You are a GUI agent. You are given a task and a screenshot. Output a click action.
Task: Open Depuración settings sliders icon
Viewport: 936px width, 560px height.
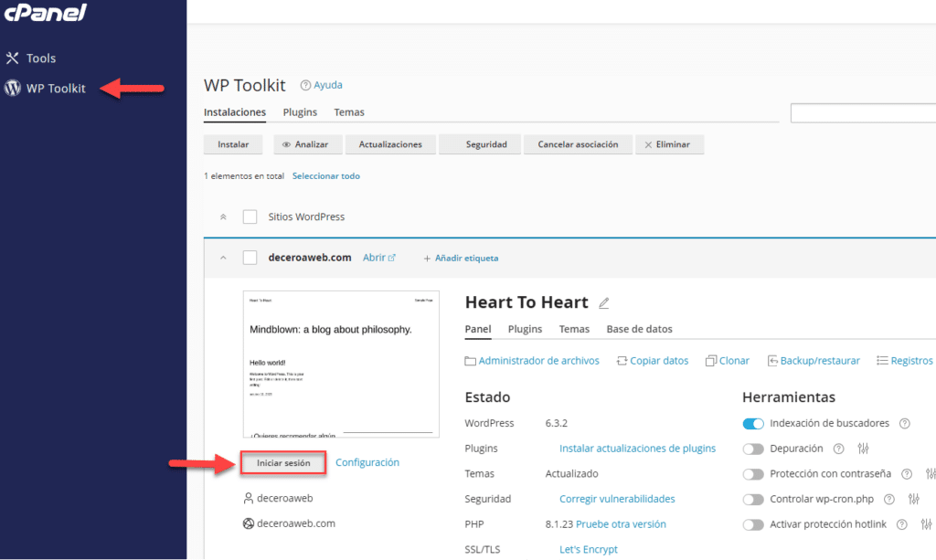[863, 449]
